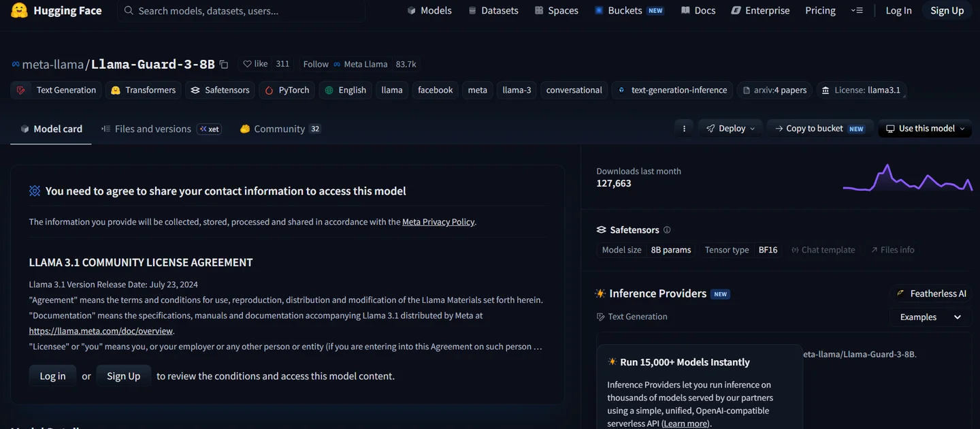Select the text-generation-inference tag
Viewport: 980px width, 429px height.
pos(672,90)
